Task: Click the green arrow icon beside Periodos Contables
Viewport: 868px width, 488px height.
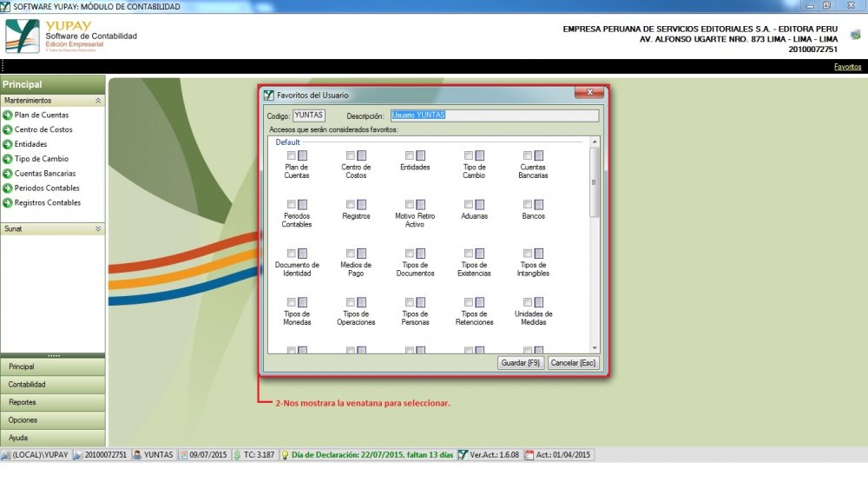Action: click(x=8, y=188)
